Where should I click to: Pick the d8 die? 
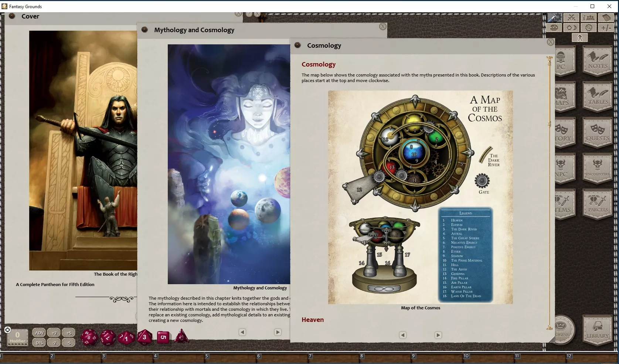pos(145,337)
